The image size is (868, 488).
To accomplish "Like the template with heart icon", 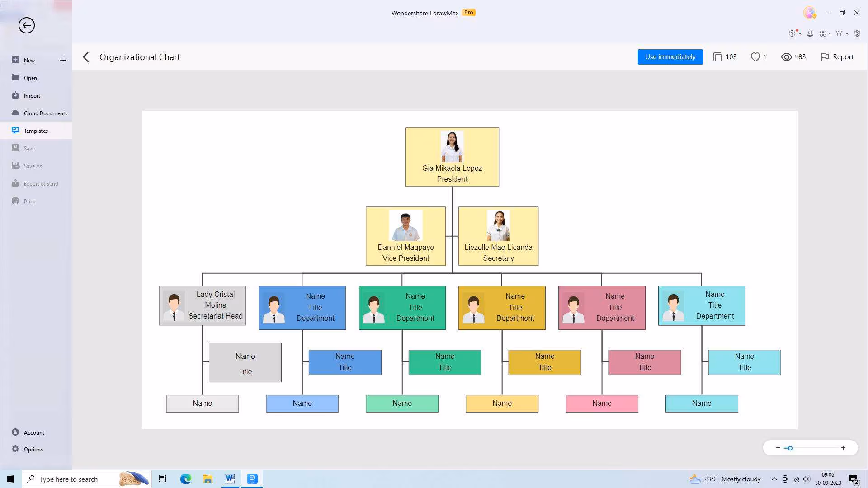I will pyautogui.click(x=755, y=57).
